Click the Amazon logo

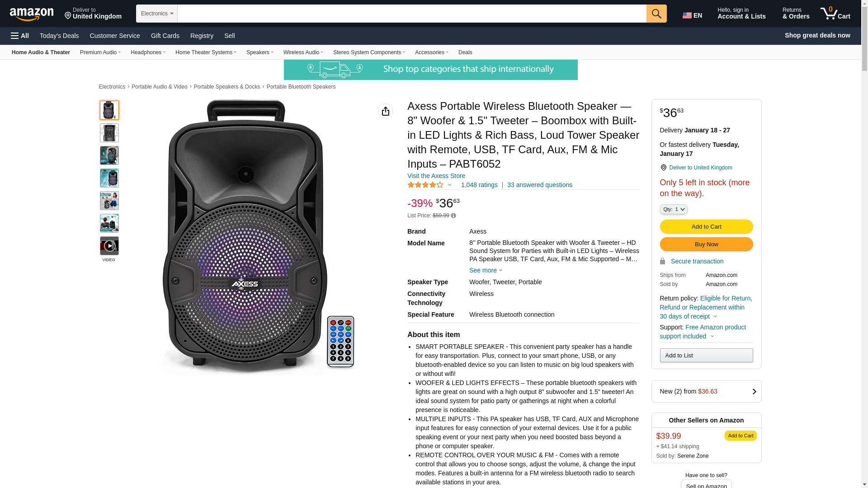click(32, 14)
